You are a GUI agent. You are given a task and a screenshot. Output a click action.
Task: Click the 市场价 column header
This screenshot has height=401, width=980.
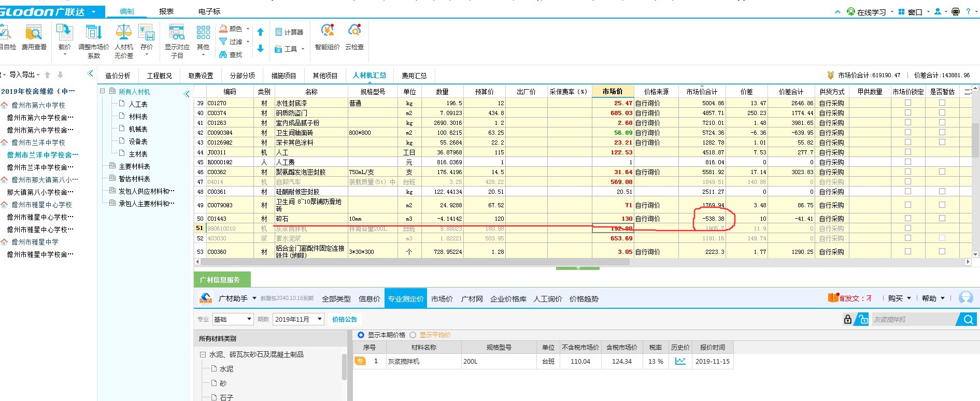coord(613,91)
